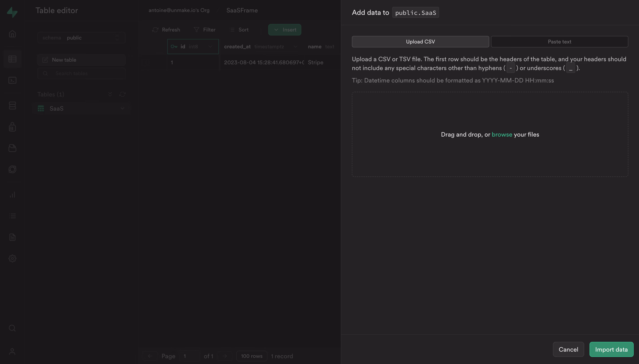
Task: Click the Supabase logo icon
Action: (12, 12)
